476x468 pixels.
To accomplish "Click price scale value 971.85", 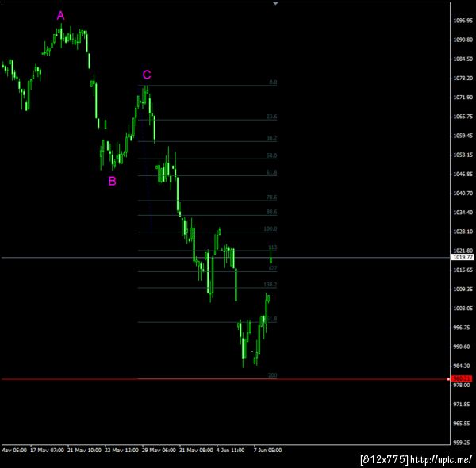I will (463, 405).
